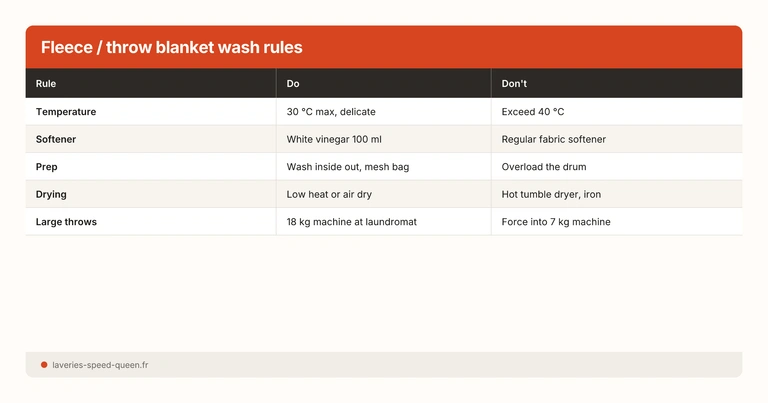Select the 'Drying' row label
The height and width of the screenshot is (403, 768).
pyautogui.click(x=51, y=194)
